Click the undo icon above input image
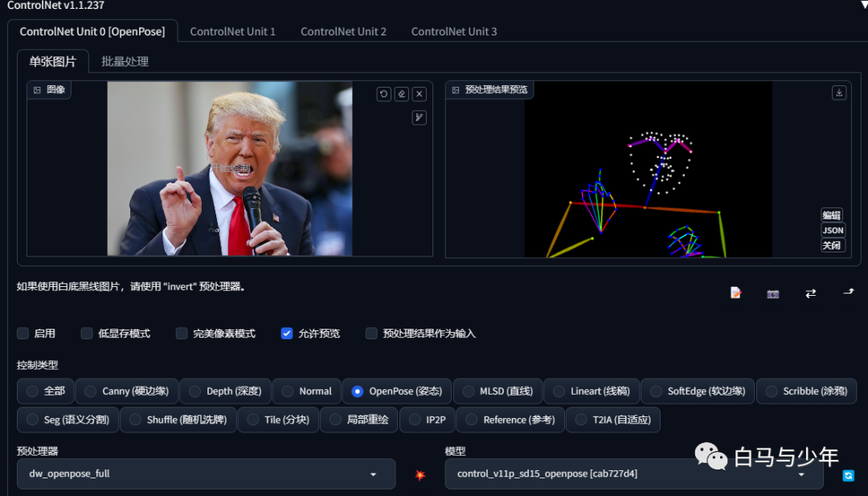The width and height of the screenshot is (868, 496). point(383,94)
